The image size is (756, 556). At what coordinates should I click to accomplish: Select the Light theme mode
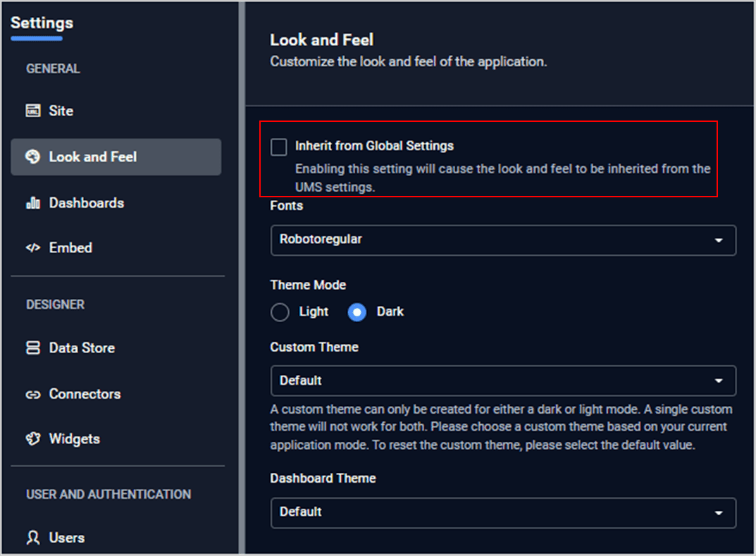280,312
